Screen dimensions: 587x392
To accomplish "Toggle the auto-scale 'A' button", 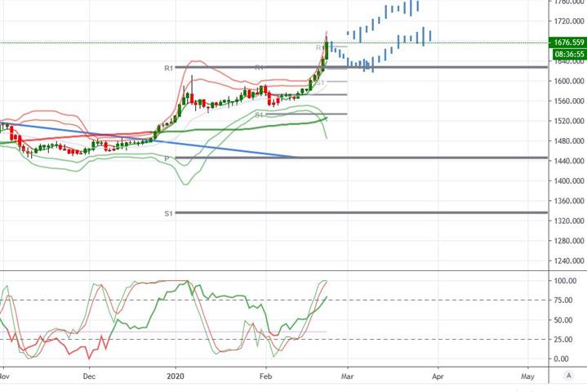I will (x=569, y=375).
